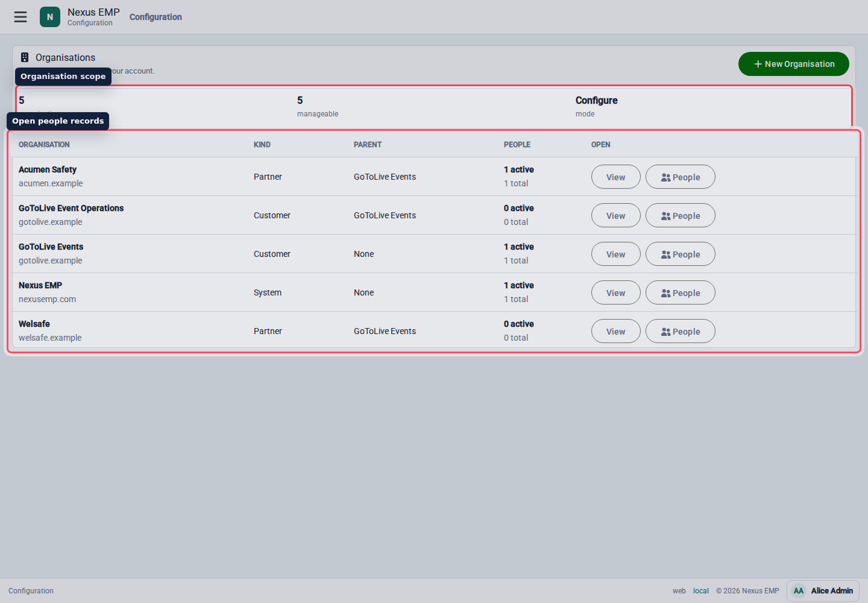This screenshot has height=603, width=868.
Task: Click the OPEN column header
Action: (x=601, y=145)
